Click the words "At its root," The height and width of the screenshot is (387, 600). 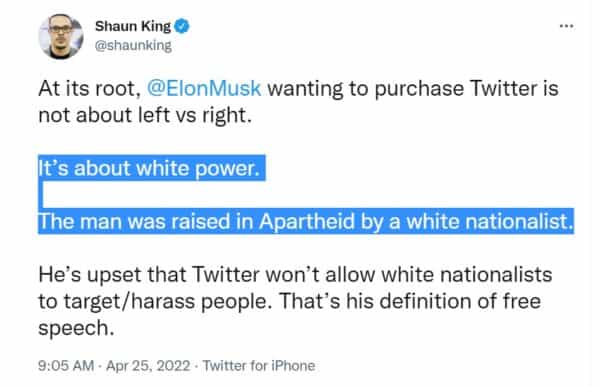point(90,88)
